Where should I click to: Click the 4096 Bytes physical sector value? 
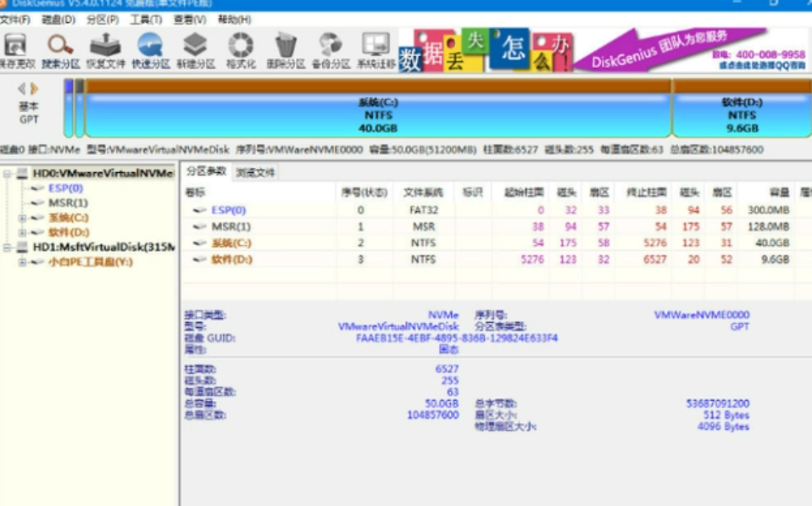pyautogui.click(x=724, y=427)
